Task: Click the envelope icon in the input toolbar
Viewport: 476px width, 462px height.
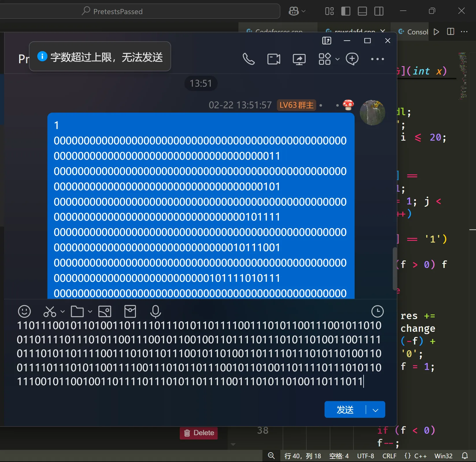Action: click(x=130, y=312)
